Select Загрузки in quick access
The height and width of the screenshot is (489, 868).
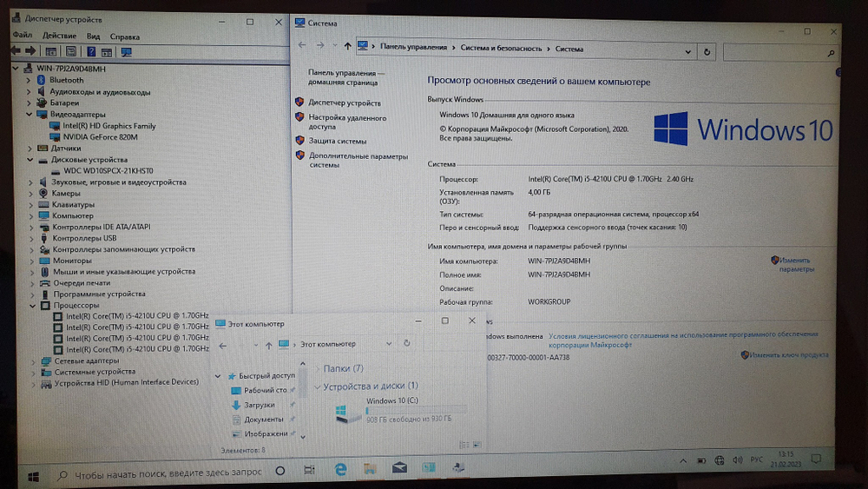[259, 406]
